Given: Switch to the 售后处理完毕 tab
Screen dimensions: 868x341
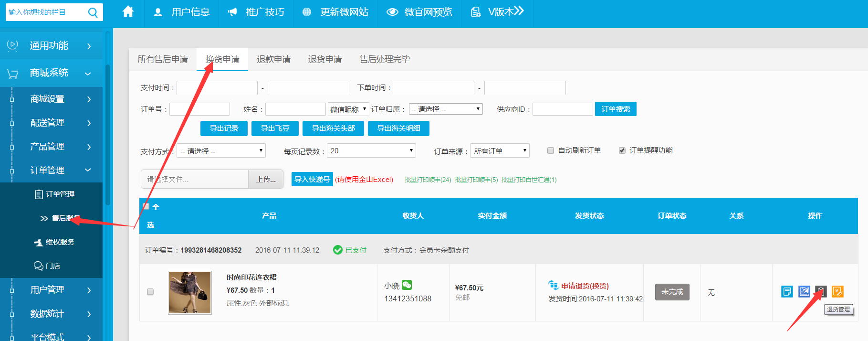Looking at the screenshot, I should tap(385, 59).
